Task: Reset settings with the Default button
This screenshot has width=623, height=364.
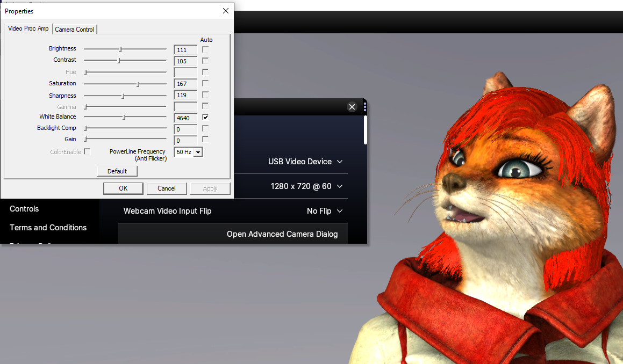Action: [x=117, y=171]
